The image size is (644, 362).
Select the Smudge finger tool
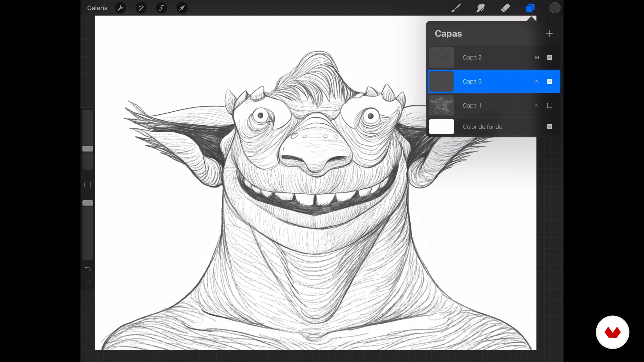click(x=481, y=8)
